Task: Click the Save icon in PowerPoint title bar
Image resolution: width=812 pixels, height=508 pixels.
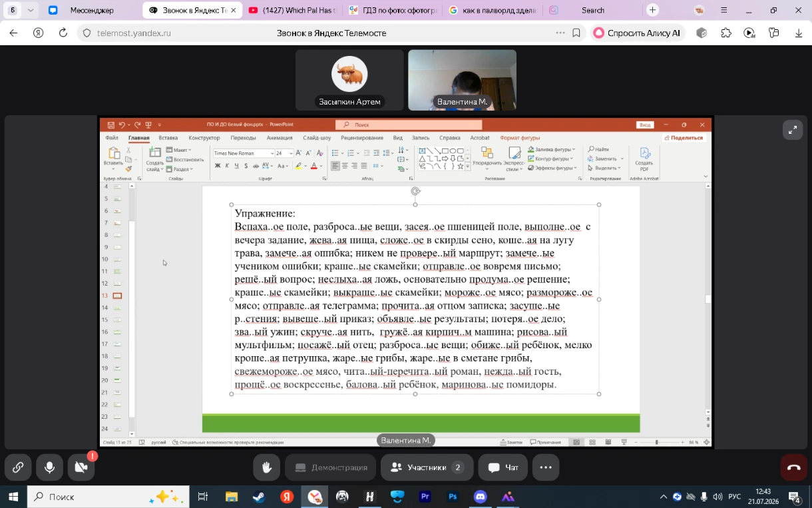Action: (110, 125)
